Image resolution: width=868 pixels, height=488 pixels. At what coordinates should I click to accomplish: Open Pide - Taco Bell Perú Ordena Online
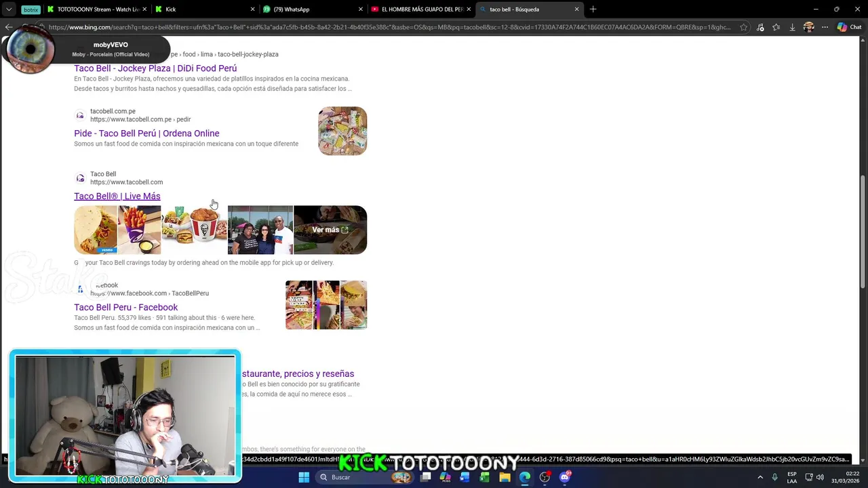pos(146,134)
